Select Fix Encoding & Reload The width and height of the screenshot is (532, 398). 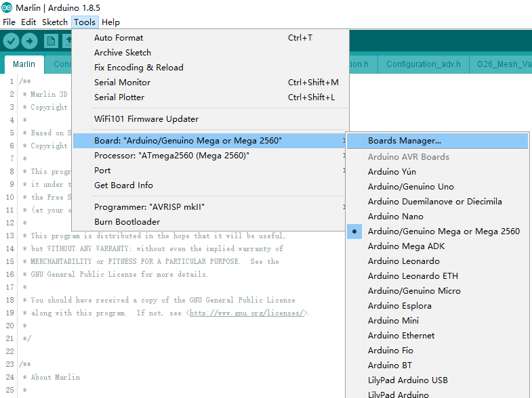[x=210, y=68]
